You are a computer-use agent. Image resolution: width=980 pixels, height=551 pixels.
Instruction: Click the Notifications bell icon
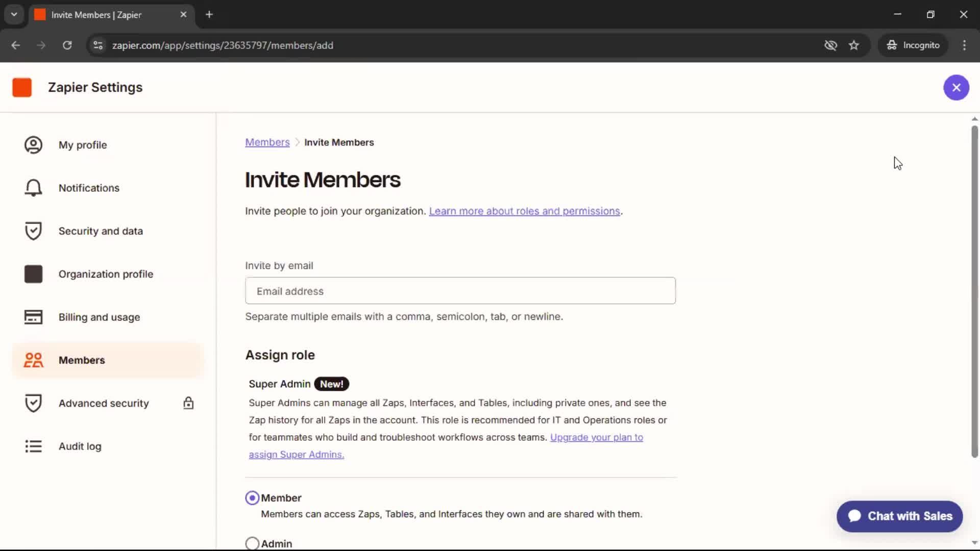click(x=33, y=188)
